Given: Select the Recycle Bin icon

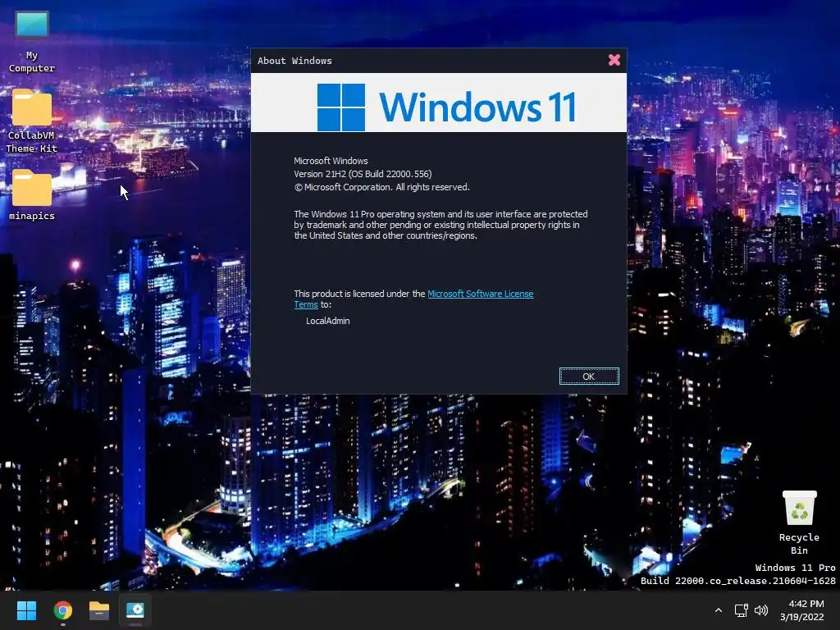Looking at the screenshot, I should tap(799, 523).
